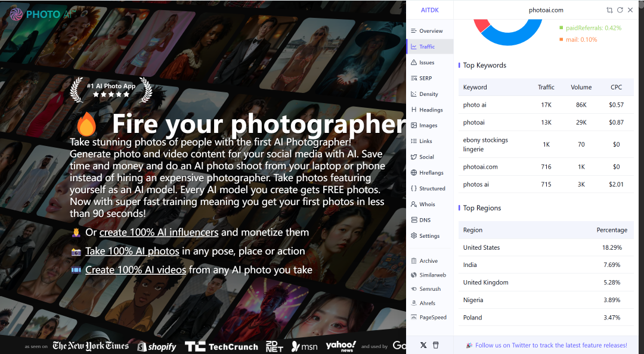Click the mail 0.10% legend entry
The width and height of the screenshot is (644, 354).
[578, 39]
